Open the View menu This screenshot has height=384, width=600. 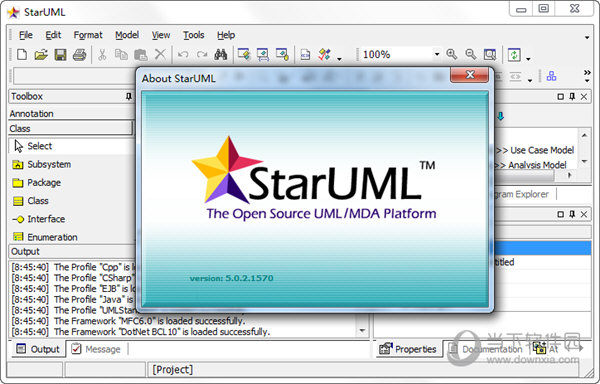pos(161,35)
